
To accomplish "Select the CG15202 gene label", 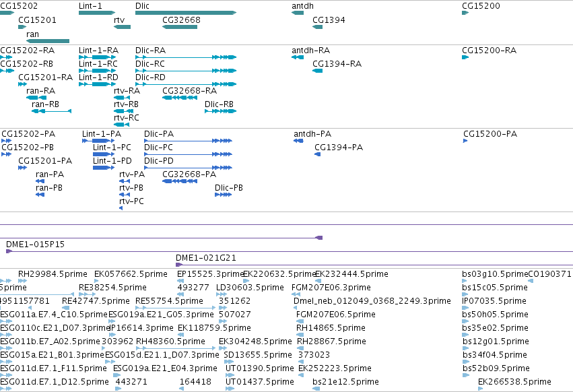I will (x=19, y=6).
